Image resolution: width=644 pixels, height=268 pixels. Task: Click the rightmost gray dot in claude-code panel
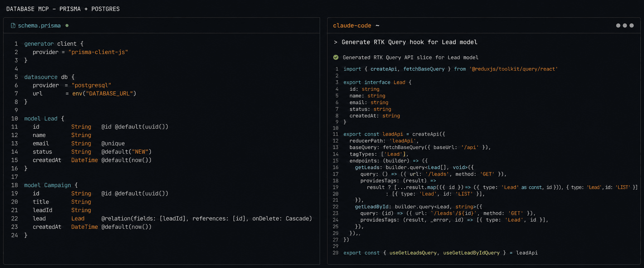(x=631, y=26)
